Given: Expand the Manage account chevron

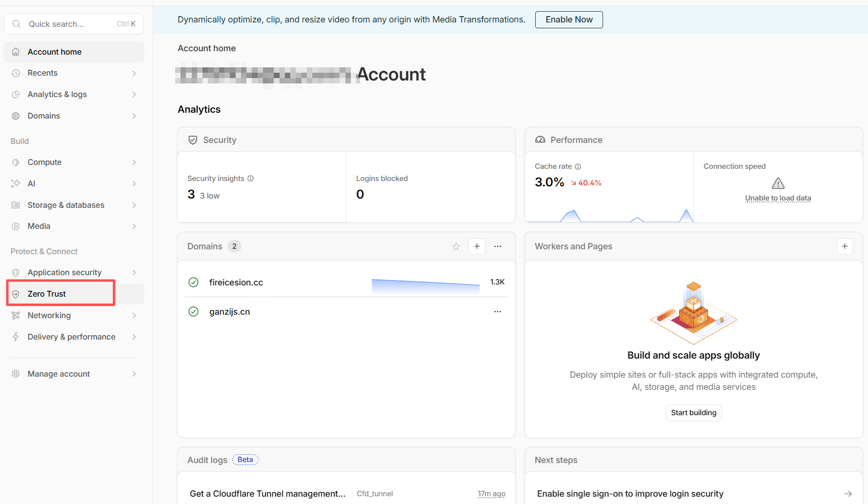Looking at the screenshot, I should [x=134, y=374].
